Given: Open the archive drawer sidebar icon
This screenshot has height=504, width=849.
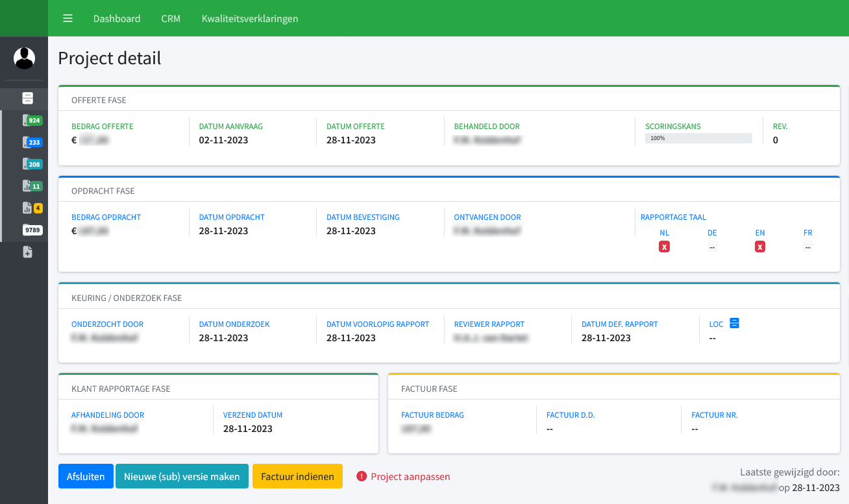Looking at the screenshot, I should click(x=27, y=98).
